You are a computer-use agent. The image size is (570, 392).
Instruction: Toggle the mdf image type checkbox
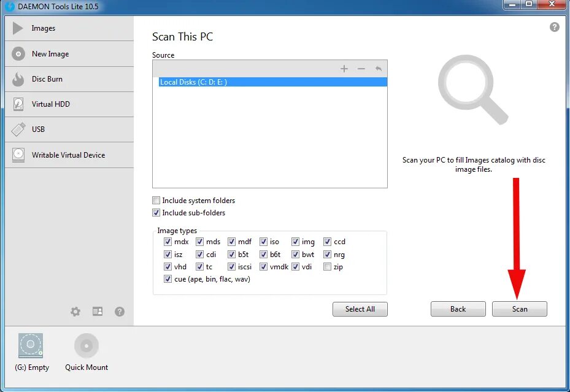coord(231,242)
